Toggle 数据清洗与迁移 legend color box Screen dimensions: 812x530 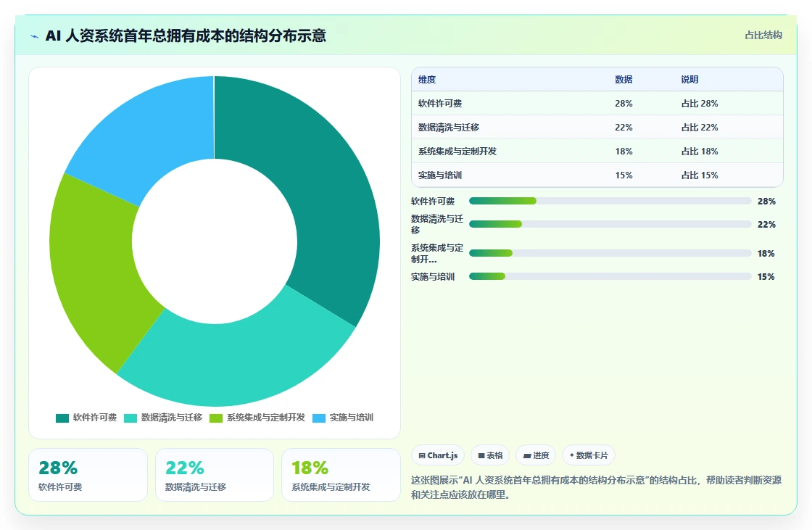click(x=130, y=418)
